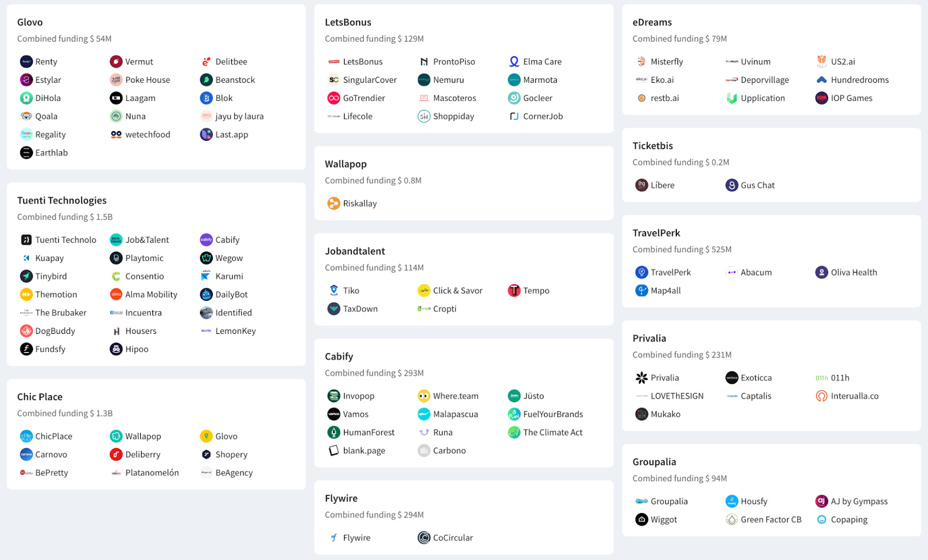This screenshot has width=928, height=560.
Task: Click the CoCircular logo icon
Action: click(424, 538)
